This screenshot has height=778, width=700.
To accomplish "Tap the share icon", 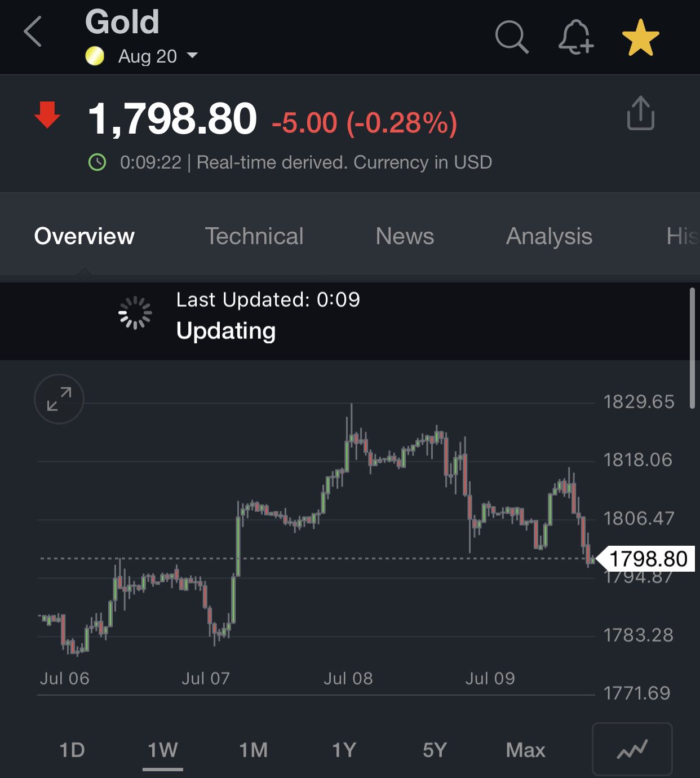I will (640, 113).
